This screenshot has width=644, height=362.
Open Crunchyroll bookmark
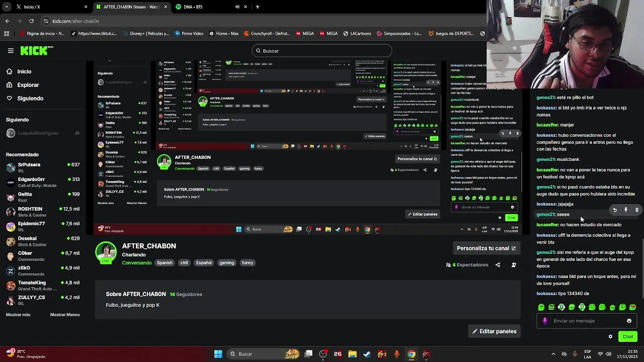266,34
